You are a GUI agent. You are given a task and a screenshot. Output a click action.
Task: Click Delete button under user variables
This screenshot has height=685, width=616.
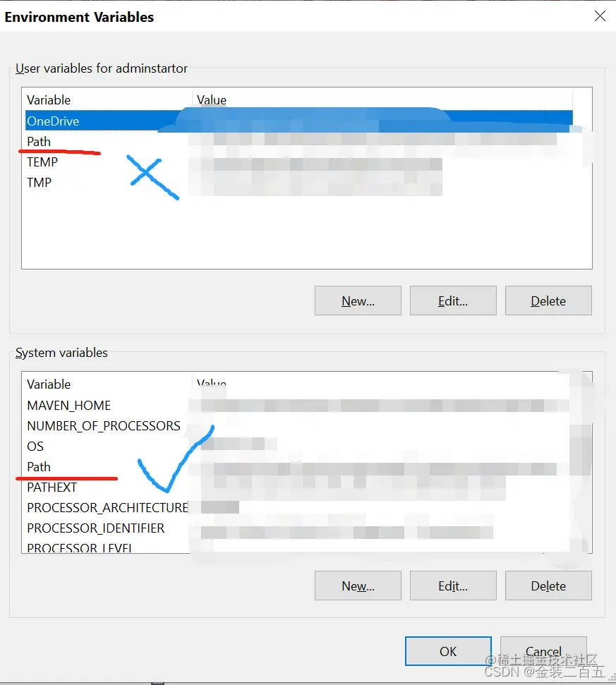click(548, 301)
